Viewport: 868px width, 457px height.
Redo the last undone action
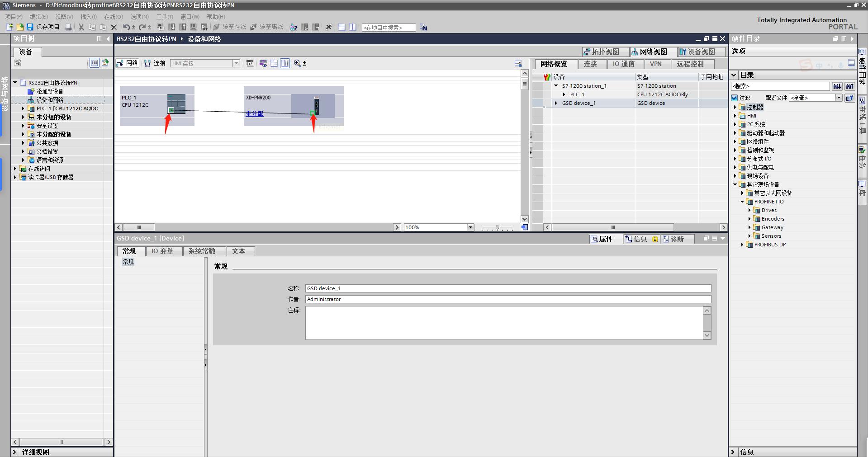(143, 27)
